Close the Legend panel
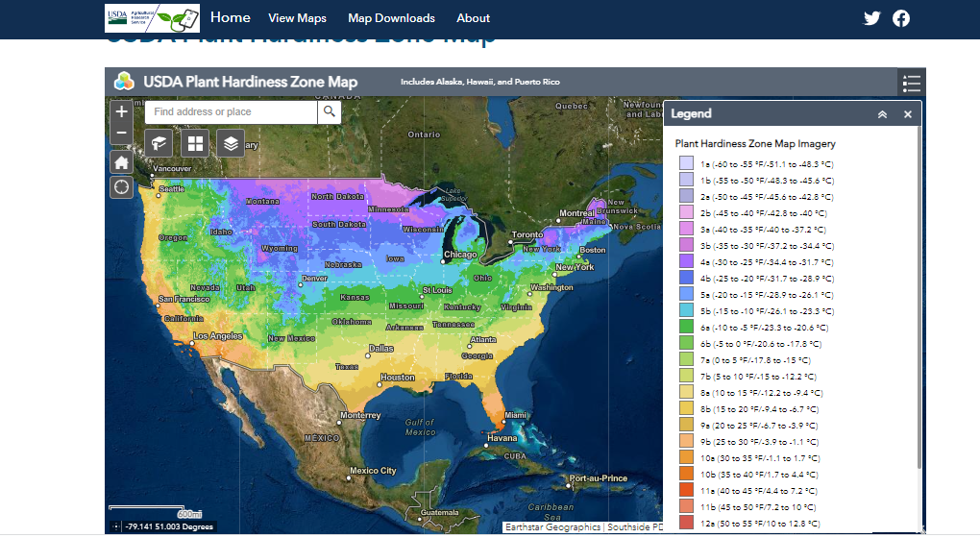The height and width of the screenshot is (538, 980). tap(908, 114)
